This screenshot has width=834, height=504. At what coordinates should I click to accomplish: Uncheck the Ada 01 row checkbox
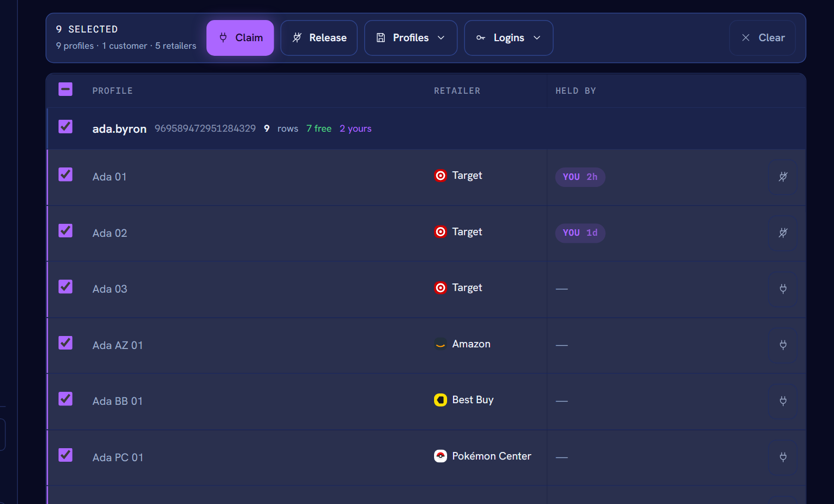click(x=66, y=175)
